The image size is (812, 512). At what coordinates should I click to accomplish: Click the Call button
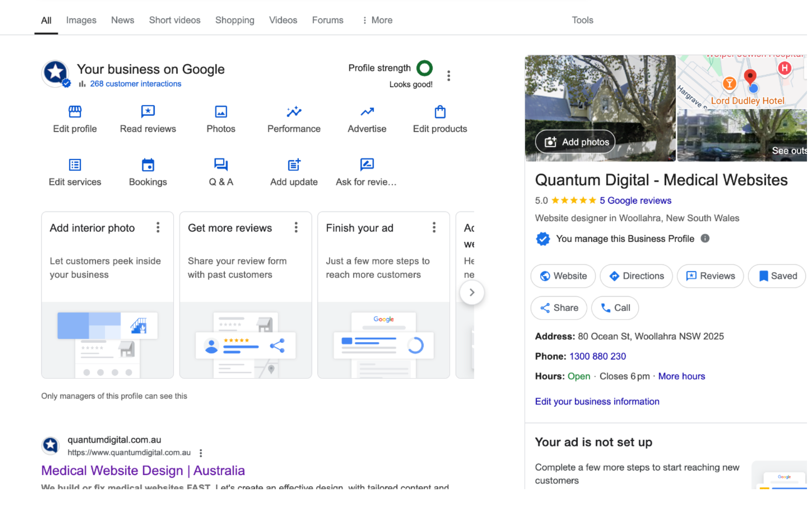pos(615,308)
